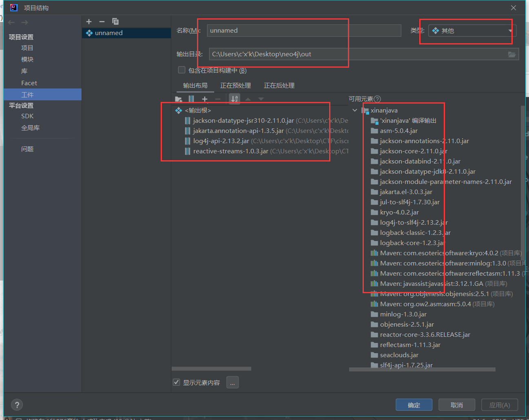
Task: Toggle sort elements by name icon
Action: pos(235,99)
